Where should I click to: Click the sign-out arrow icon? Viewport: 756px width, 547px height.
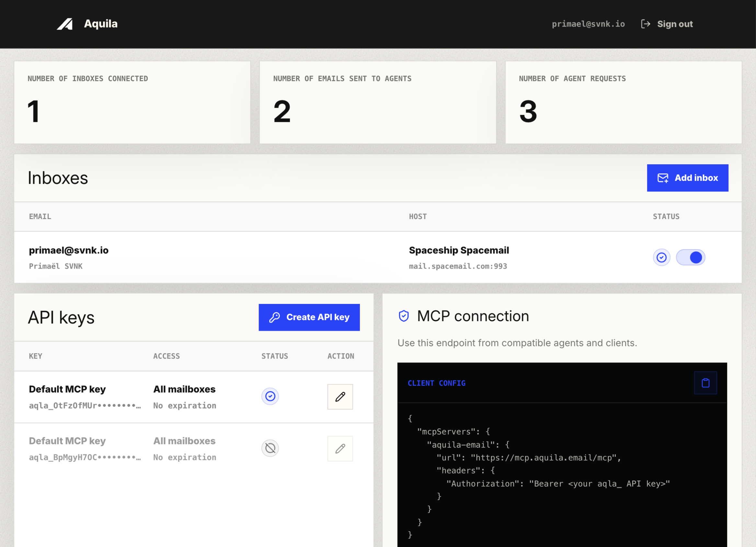[646, 24]
